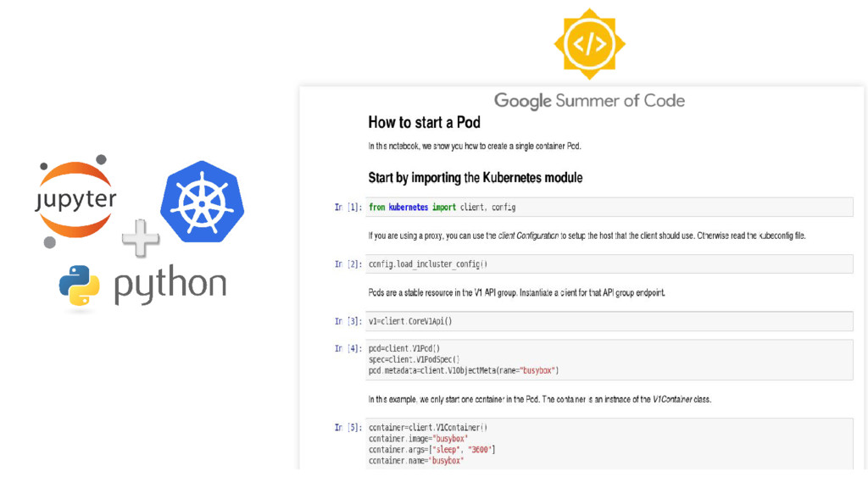
Task: Click the container.image="busybox" line
Action: pyautogui.click(x=419, y=439)
